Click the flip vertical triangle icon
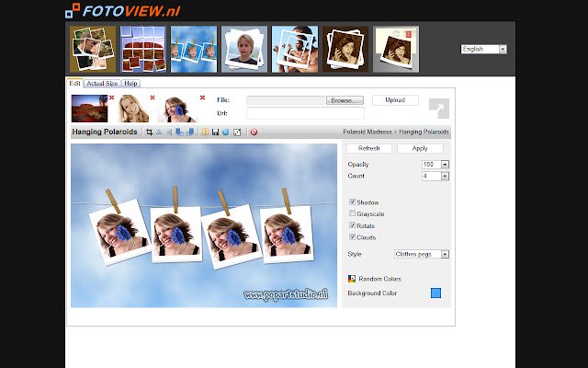The width and height of the screenshot is (588, 368). (x=159, y=132)
